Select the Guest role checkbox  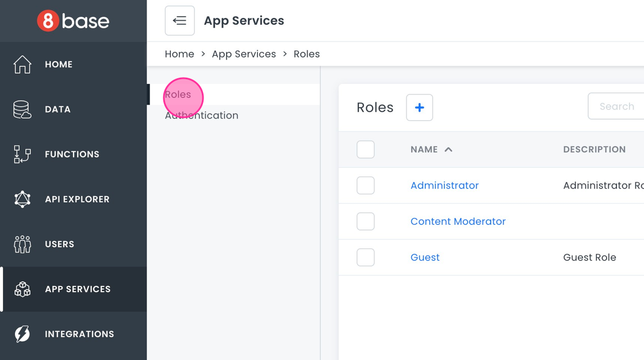coord(366,257)
